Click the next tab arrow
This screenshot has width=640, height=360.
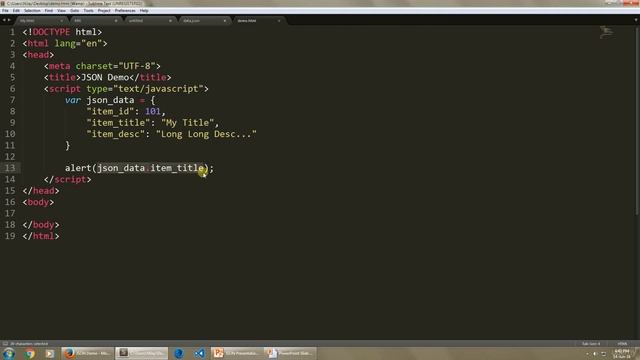tap(9, 20)
